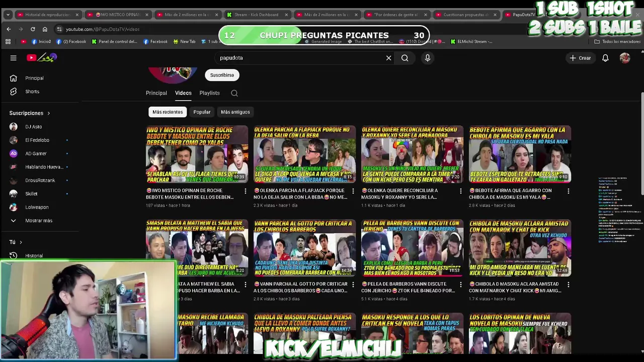The height and width of the screenshot is (362, 644).
Task: Open options for CHIBOLA D MASOKU video
Action: (x=569, y=285)
